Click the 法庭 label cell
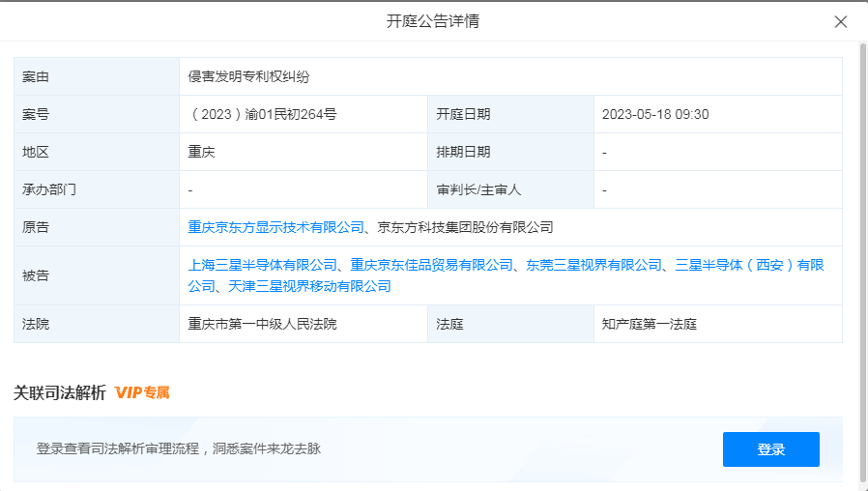 510,324
